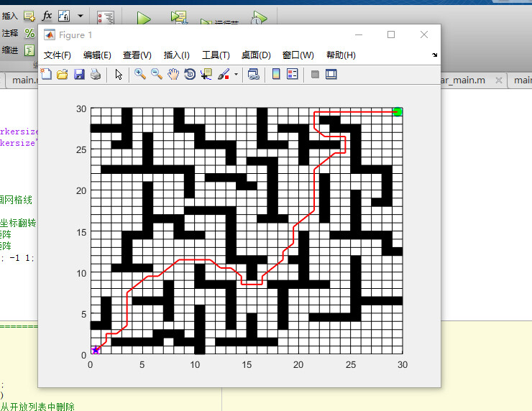The width and height of the screenshot is (532, 411).
Task: Click the Run and Advance icon
Action: click(x=179, y=18)
